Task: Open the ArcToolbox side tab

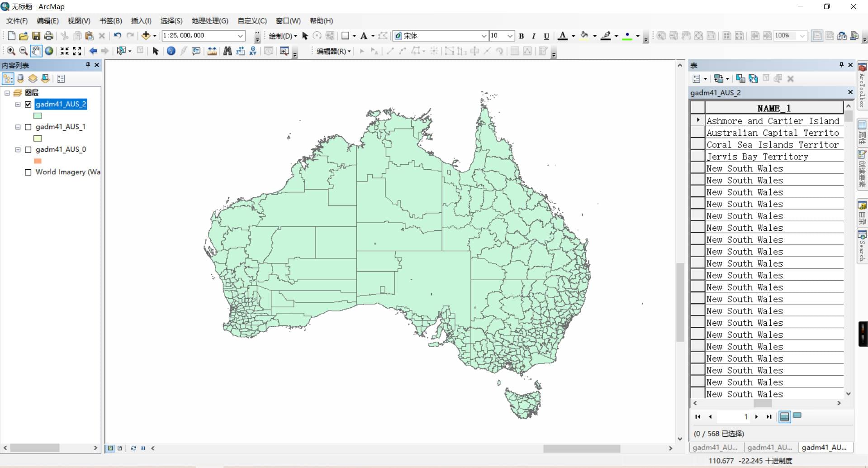Action: click(x=862, y=86)
